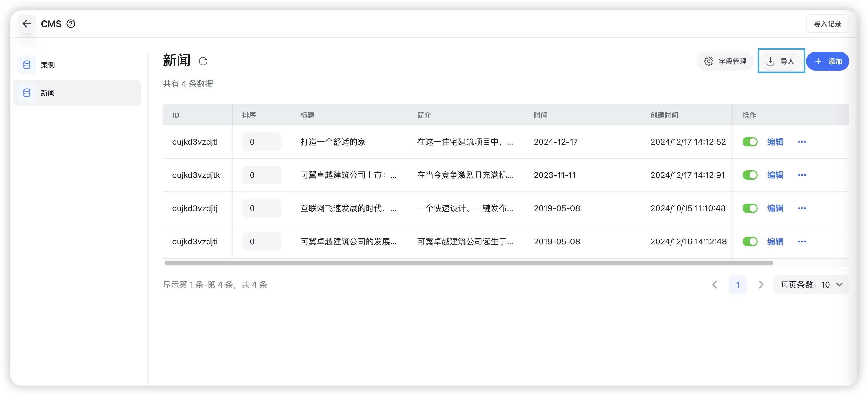The height and width of the screenshot is (396, 868).
Task: Click summary 在这一住宅建筑项目中
Action: coord(465,141)
